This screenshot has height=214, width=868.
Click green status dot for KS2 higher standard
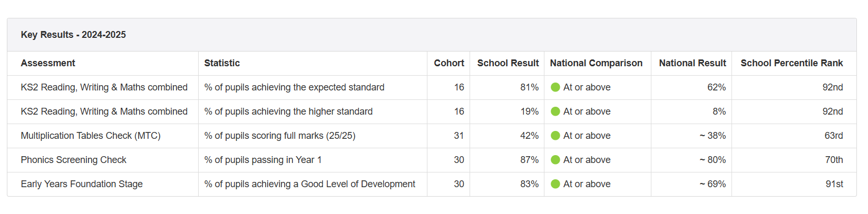[x=555, y=111]
